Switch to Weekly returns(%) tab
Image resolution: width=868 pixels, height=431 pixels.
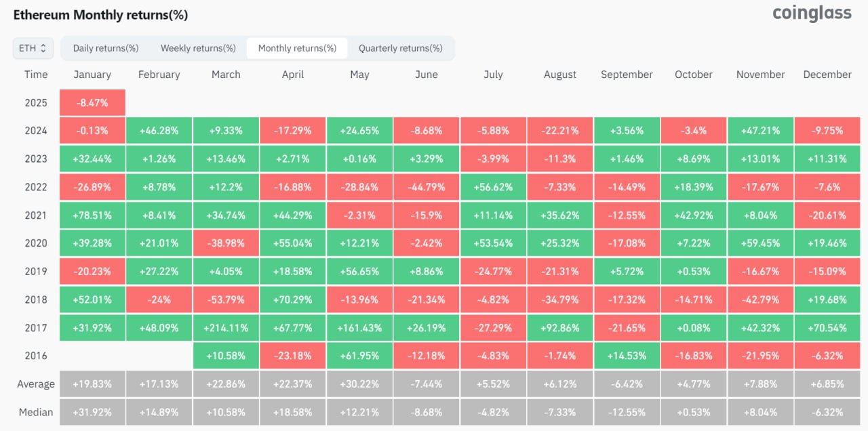198,48
